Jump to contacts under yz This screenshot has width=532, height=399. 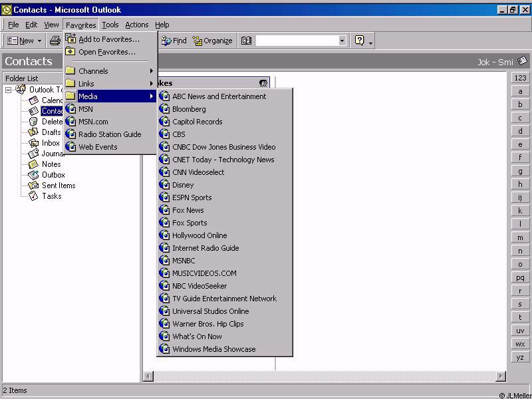(x=520, y=357)
